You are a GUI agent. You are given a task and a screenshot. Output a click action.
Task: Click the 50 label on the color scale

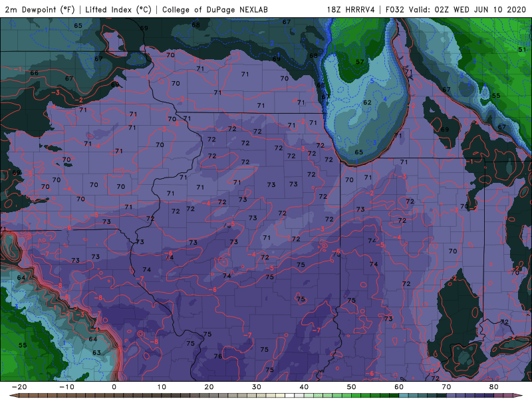[x=352, y=387]
